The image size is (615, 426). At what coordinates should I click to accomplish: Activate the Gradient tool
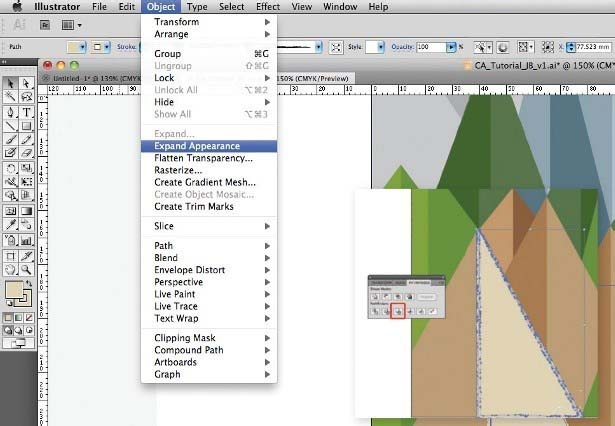point(26,211)
